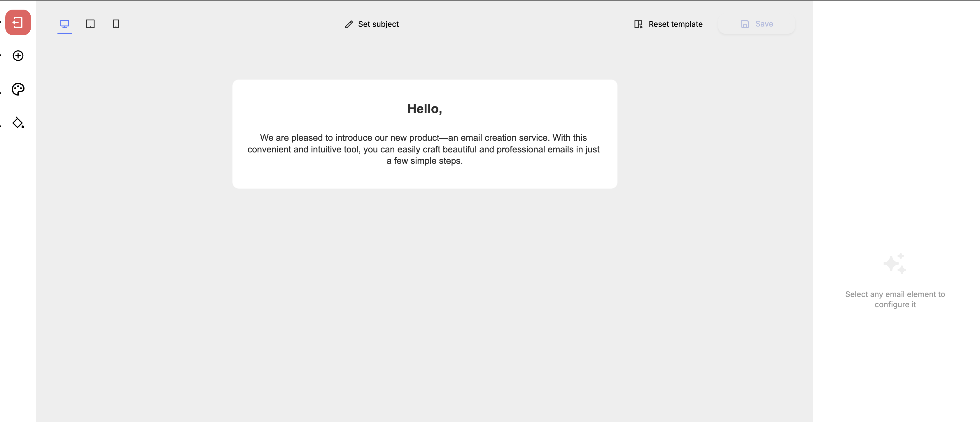Click the Reset template layout icon
The width and height of the screenshot is (980, 422).
(x=638, y=24)
